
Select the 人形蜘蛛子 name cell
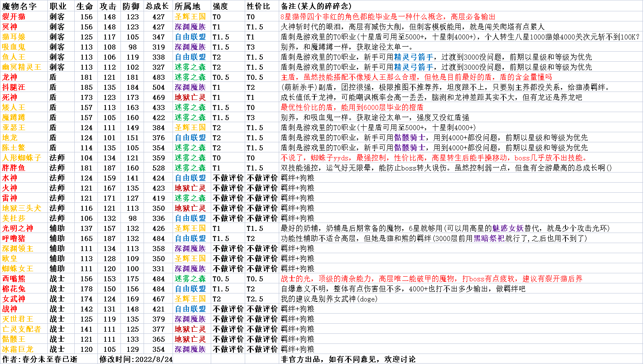pos(22,158)
